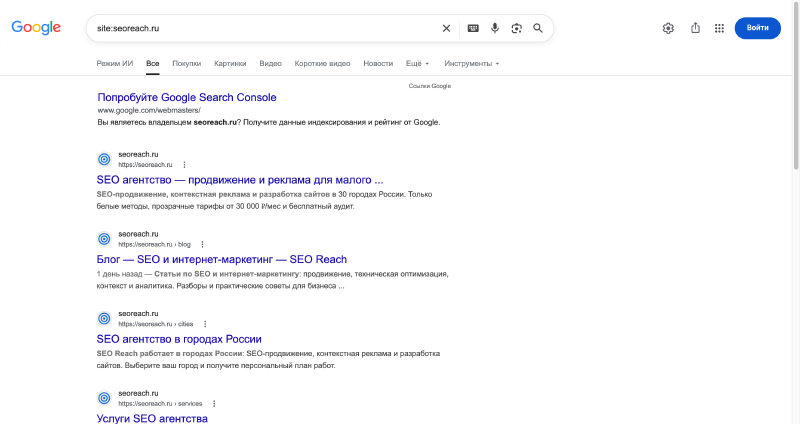Open the Попробуйте Google Search Console link
Viewport: 800px width, 424px height.
click(187, 97)
